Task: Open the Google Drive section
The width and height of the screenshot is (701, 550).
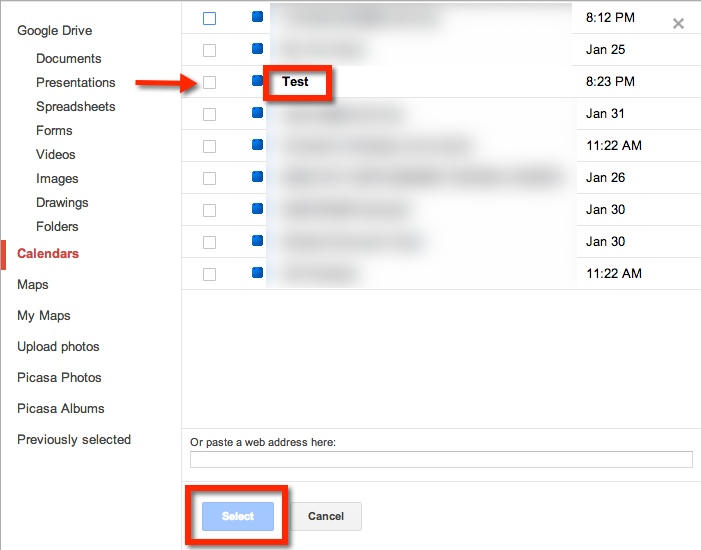Action: 54,31
